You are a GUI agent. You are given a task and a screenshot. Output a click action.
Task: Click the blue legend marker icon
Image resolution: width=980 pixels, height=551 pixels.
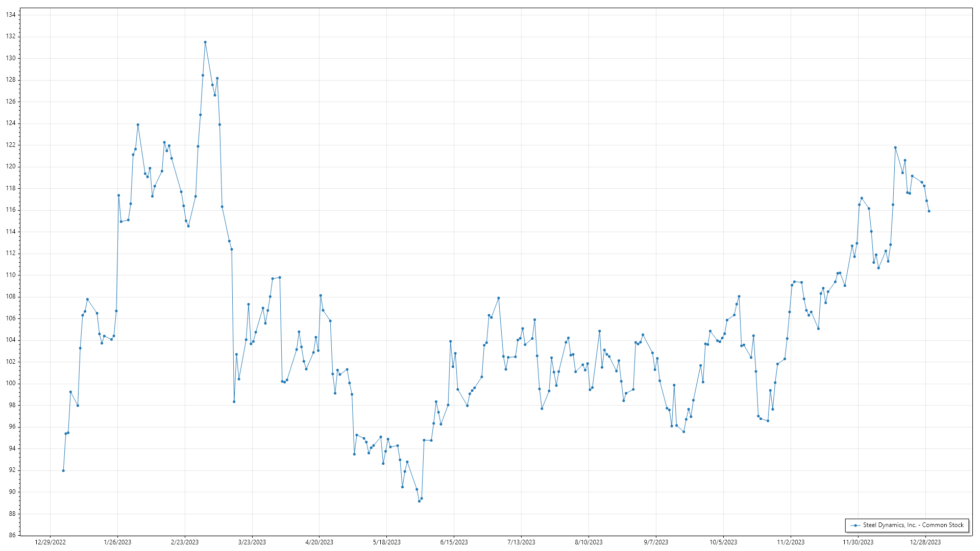coord(855,525)
